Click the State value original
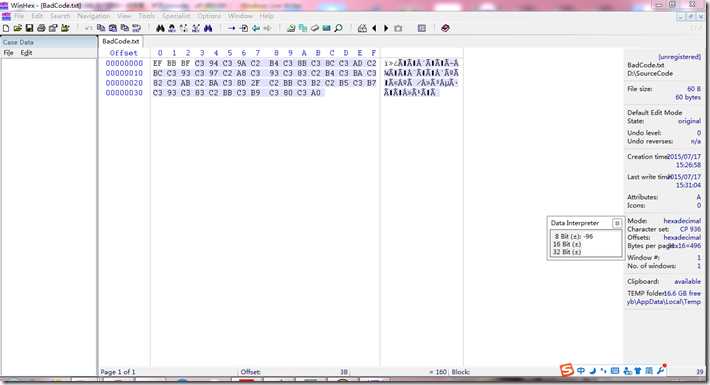The image size is (710, 385). pos(689,121)
